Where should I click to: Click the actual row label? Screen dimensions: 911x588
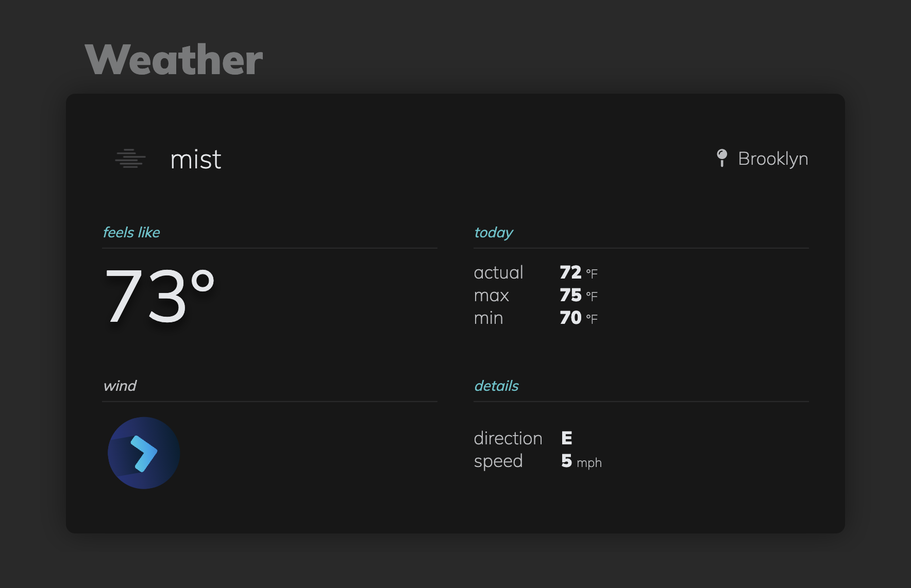(498, 272)
